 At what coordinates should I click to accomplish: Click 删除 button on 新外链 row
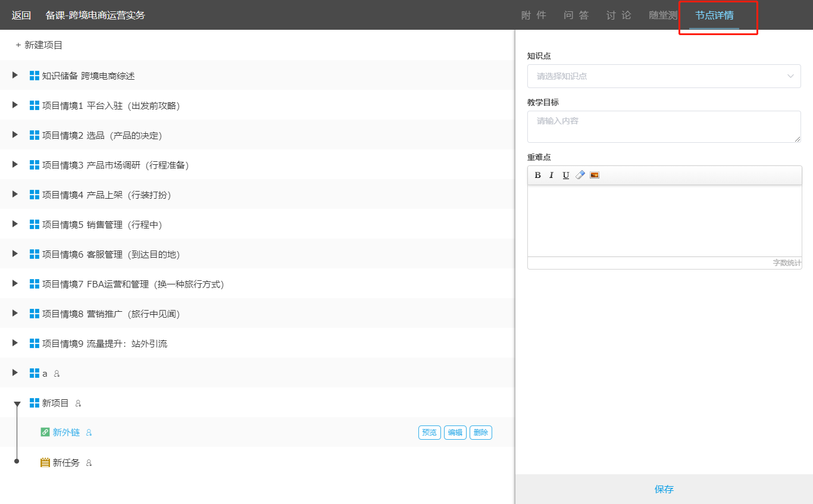(x=481, y=433)
